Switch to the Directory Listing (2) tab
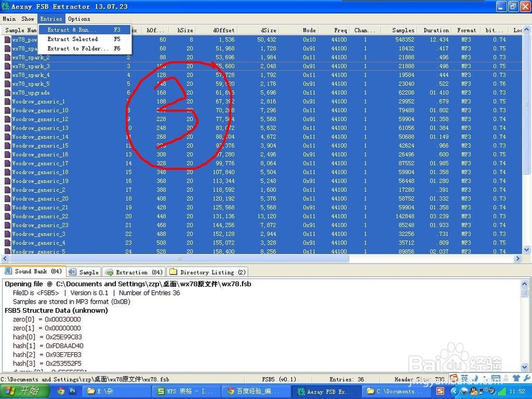 (x=207, y=272)
